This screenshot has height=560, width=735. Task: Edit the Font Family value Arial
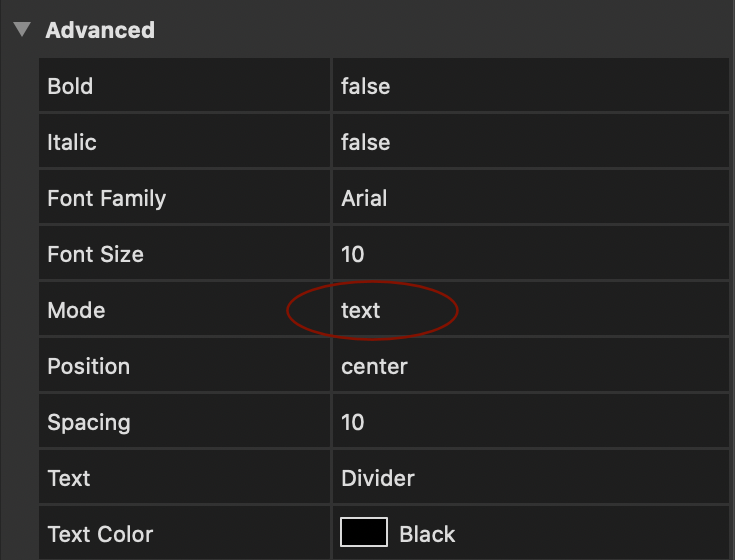(x=364, y=198)
